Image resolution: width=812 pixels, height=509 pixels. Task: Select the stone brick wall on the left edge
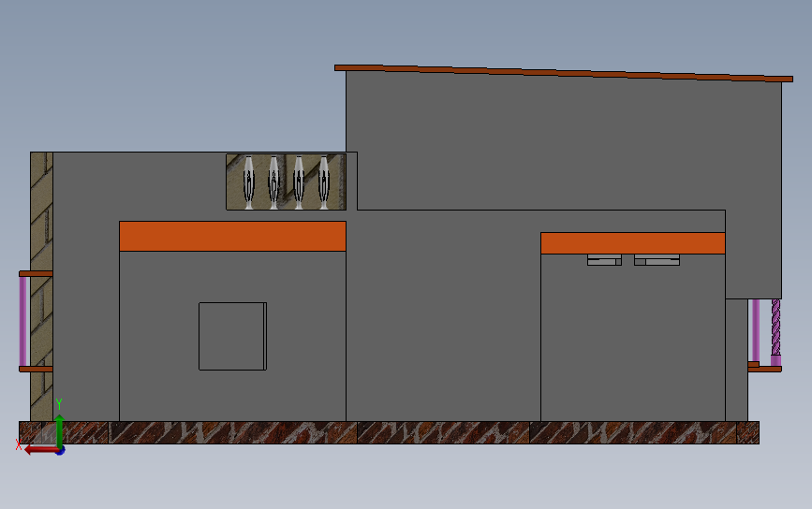click(x=41, y=286)
